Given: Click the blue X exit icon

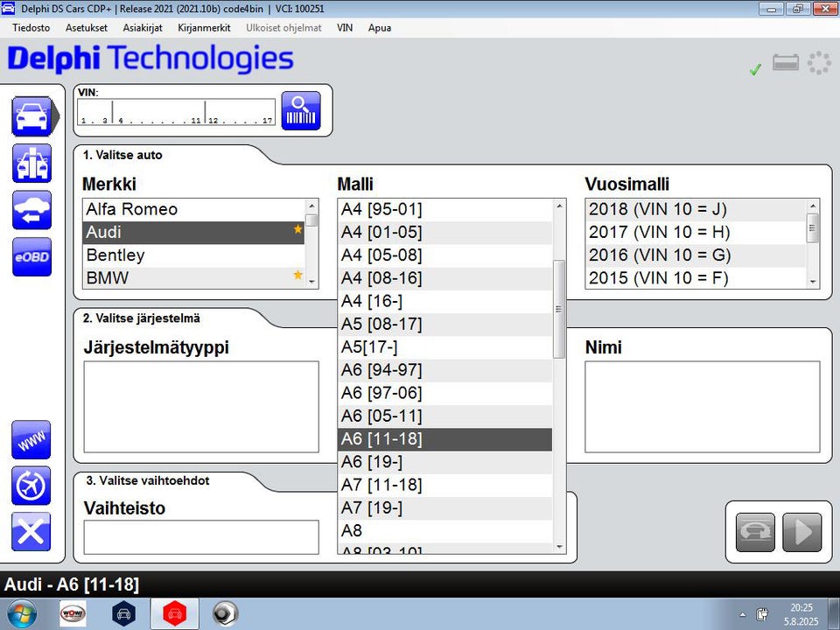Looking at the screenshot, I should [31, 531].
